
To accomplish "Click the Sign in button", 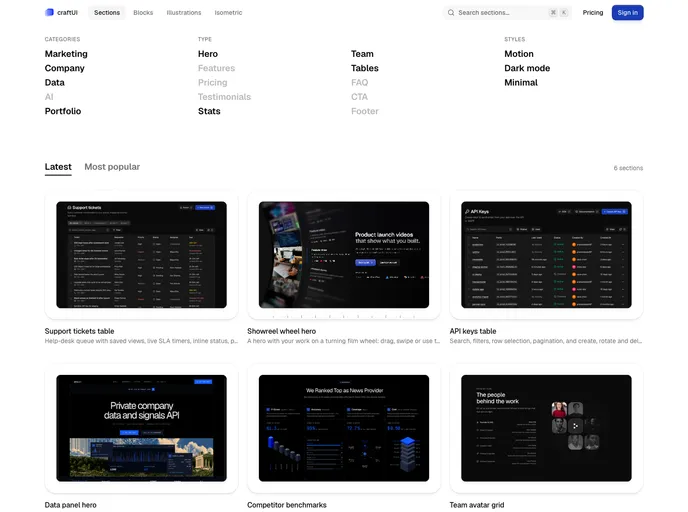I will 627,13.
